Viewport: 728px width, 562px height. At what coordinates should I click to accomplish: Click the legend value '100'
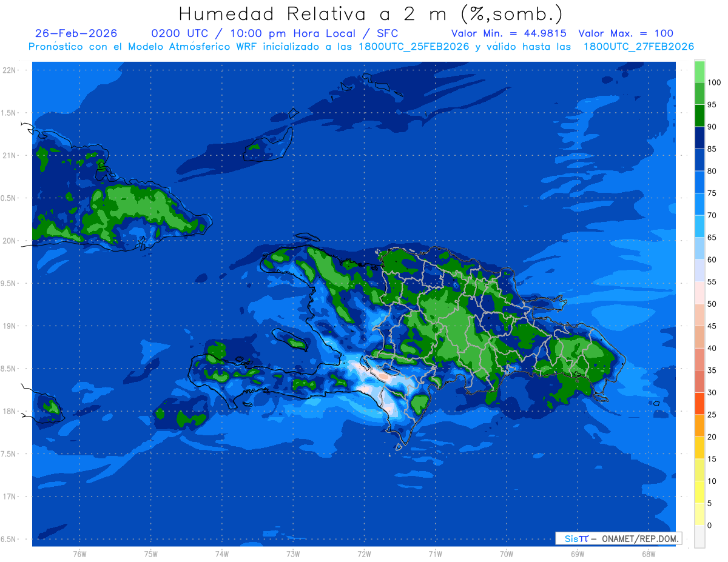(713, 83)
